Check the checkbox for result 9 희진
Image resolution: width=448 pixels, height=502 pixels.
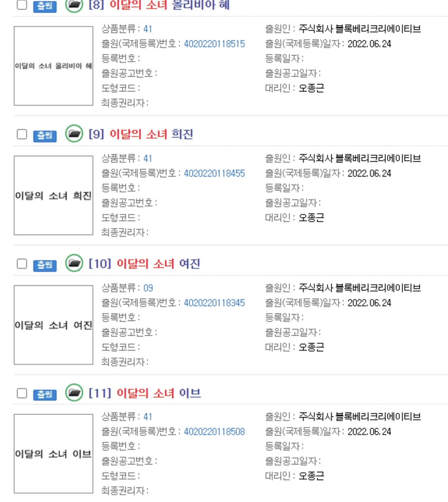click(x=22, y=134)
